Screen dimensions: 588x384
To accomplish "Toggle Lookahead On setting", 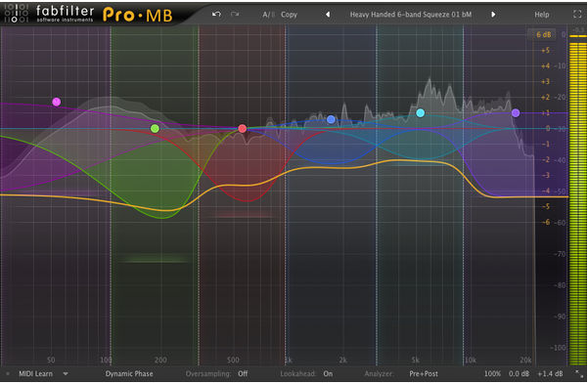I will point(328,373).
